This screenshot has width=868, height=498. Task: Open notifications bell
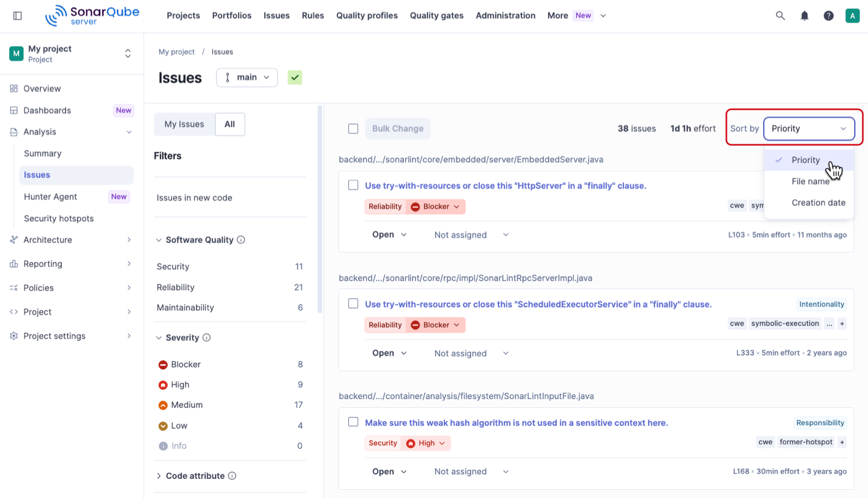pos(804,16)
